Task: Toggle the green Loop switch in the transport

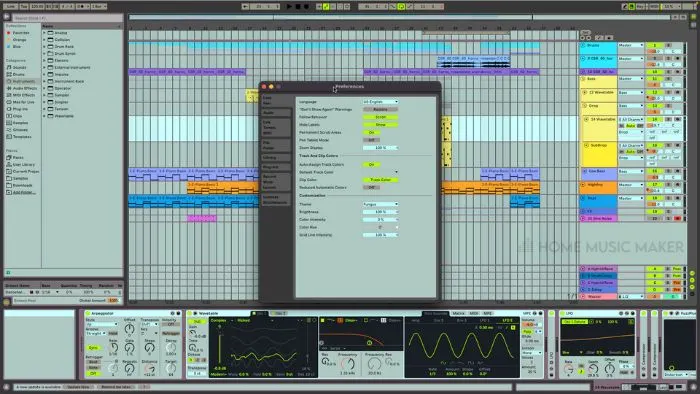Action: click(401, 7)
